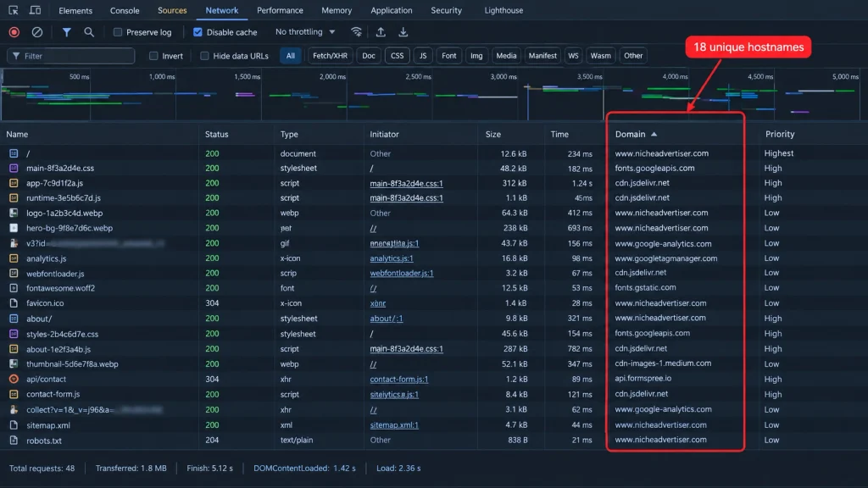This screenshot has width=868, height=488.
Task: Click the 2,000 ms timeline overview marker
Action: (x=332, y=77)
